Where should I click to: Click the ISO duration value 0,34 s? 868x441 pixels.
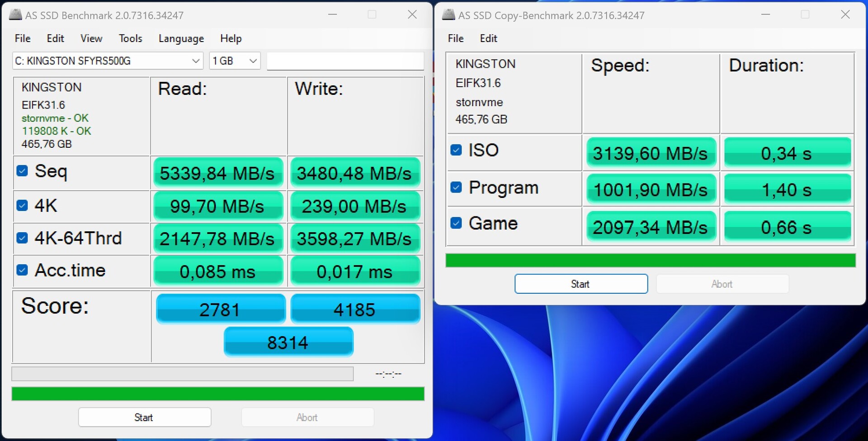[788, 153]
